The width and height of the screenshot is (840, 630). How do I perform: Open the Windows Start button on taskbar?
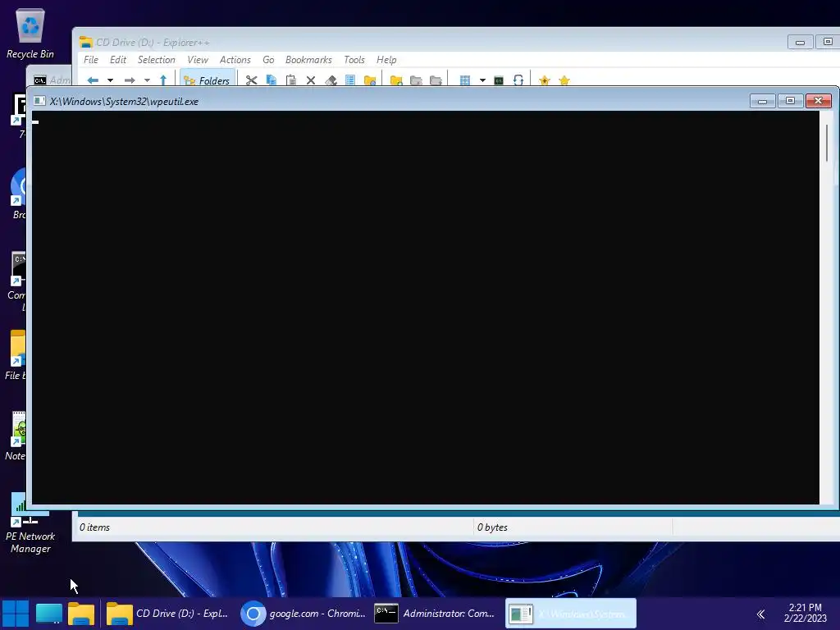[16, 614]
